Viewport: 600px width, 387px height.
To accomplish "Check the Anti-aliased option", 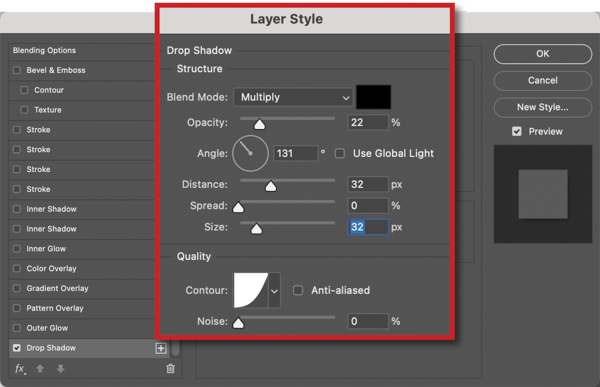I will 298,291.
